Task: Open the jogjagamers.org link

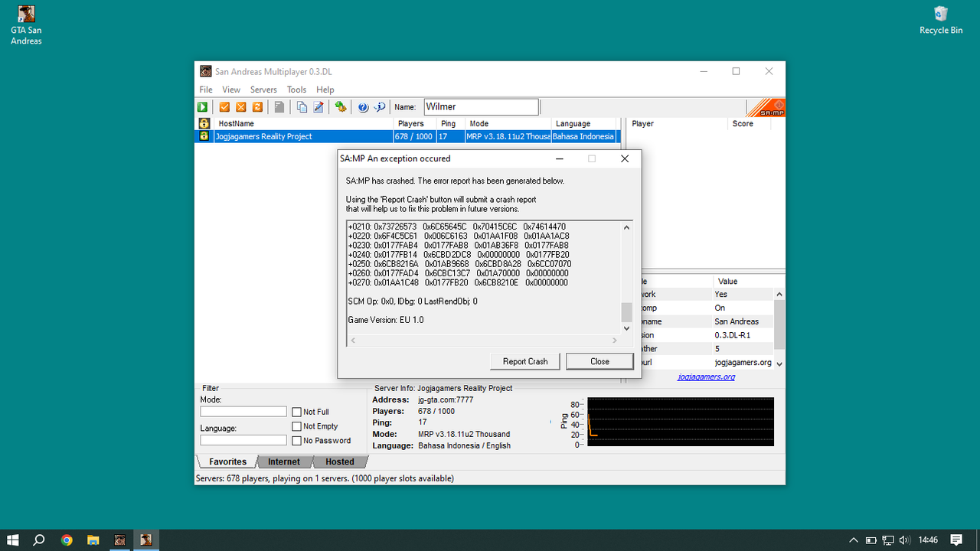Action: coord(706,377)
